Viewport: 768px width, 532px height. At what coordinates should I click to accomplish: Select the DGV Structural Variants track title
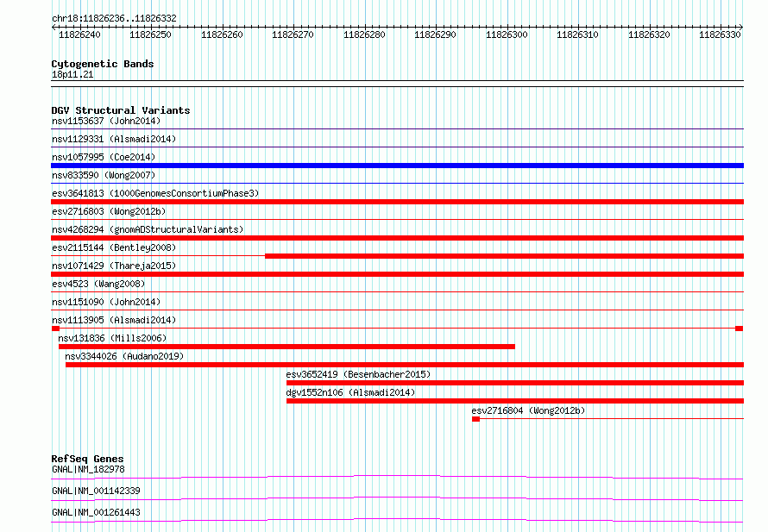(121, 110)
